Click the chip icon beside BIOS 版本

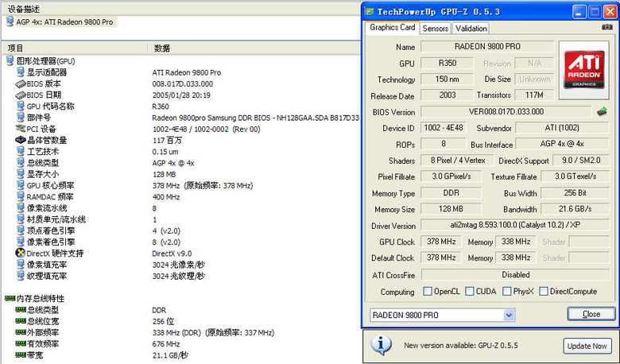(20, 83)
